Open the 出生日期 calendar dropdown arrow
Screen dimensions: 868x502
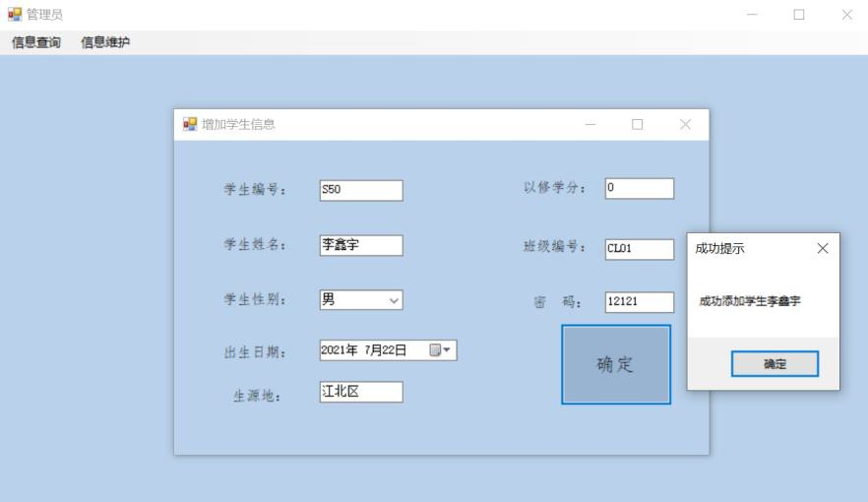pos(446,349)
